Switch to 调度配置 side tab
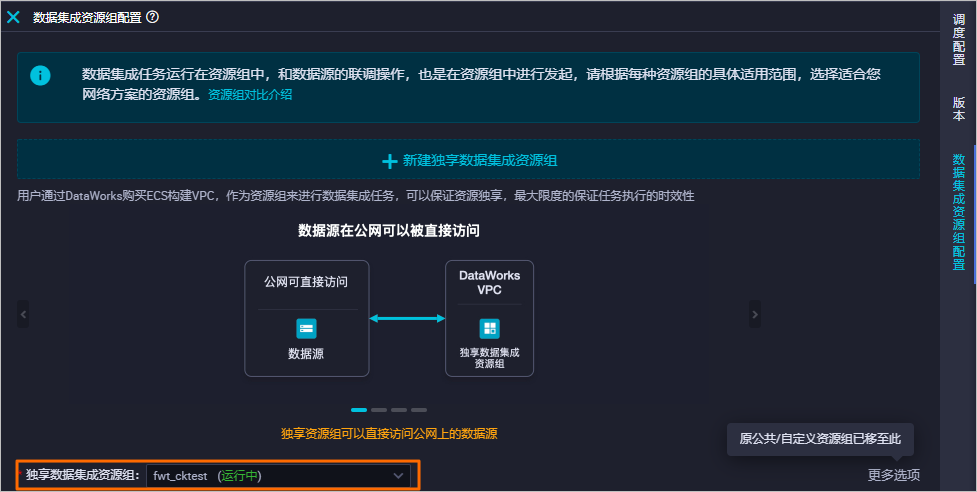 959,39
